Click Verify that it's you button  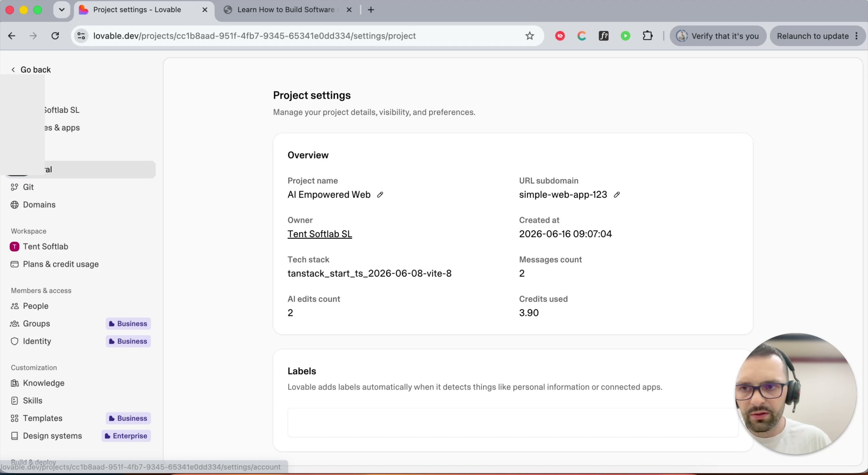[x=718, y=36]
